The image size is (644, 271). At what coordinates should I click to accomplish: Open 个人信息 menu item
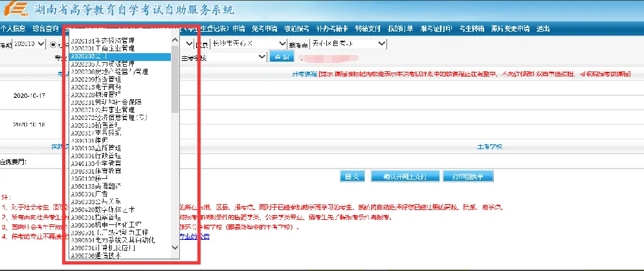13,29
